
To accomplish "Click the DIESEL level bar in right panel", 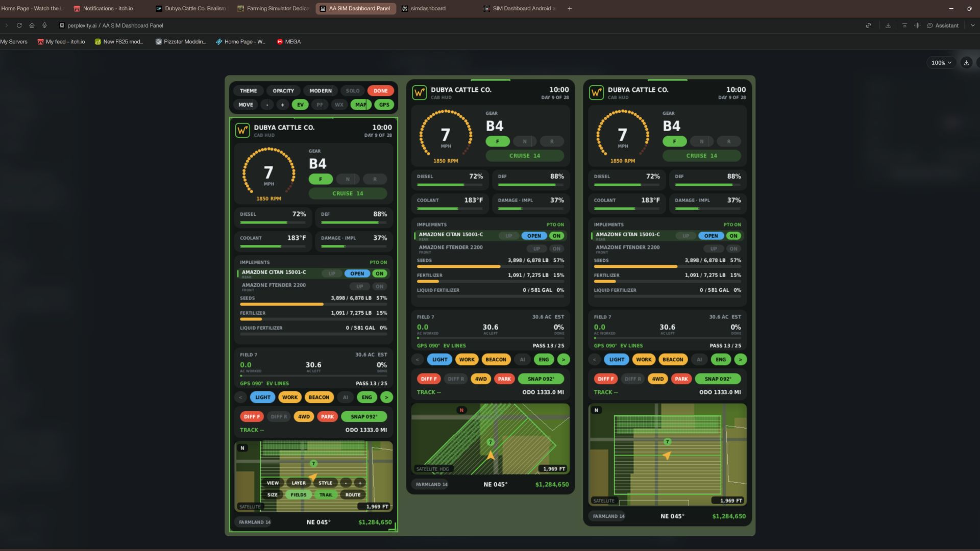I will (627, 185).
